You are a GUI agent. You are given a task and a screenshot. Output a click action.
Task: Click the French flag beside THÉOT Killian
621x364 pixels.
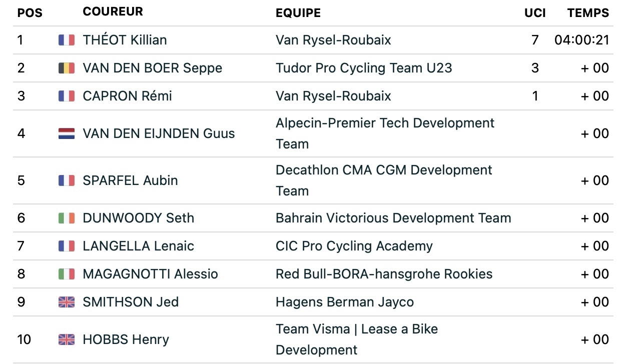click(66, 40)
